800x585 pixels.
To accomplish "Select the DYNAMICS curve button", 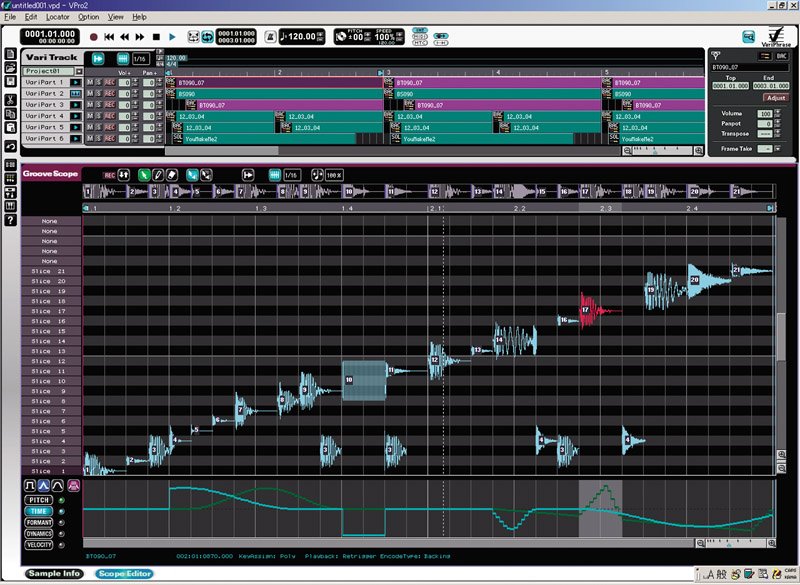I will point(39,533).
